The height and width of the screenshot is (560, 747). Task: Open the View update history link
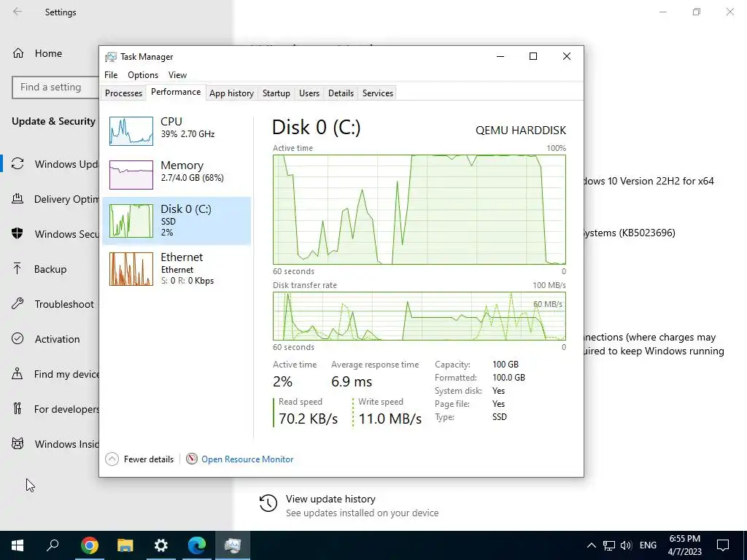[x=330, y=499]
